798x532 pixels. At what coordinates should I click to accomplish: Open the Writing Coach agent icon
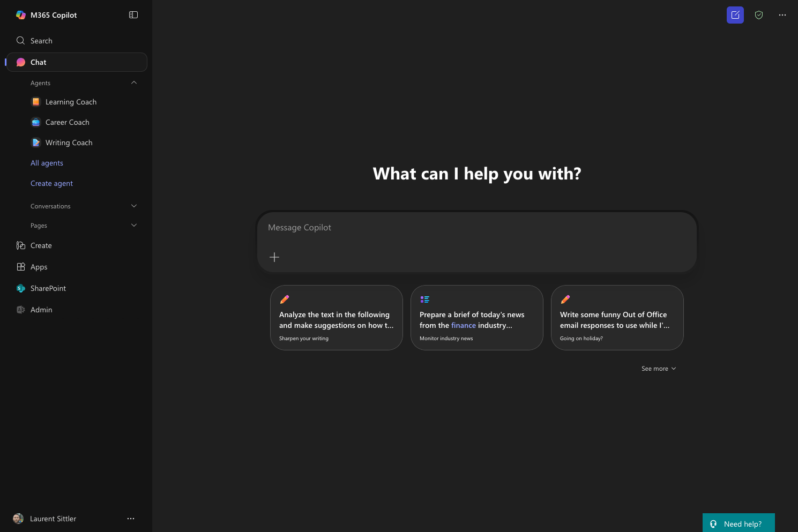[36, 143]
